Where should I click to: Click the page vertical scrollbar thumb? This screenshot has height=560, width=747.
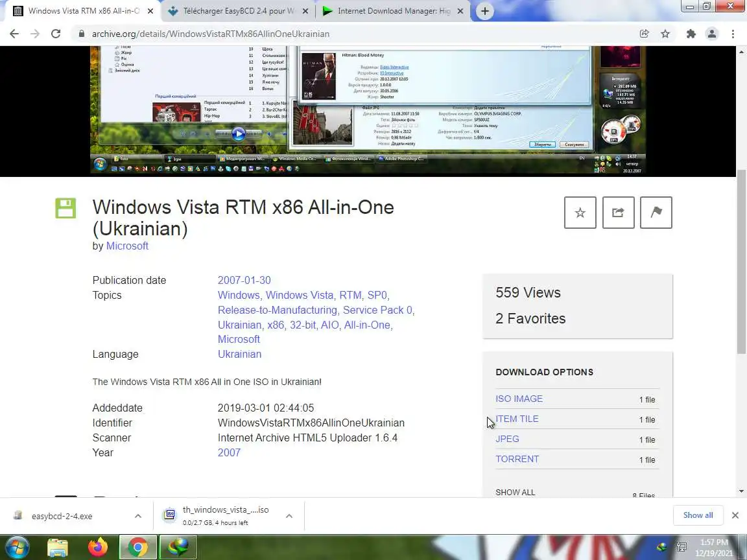pyautogui.click(x=741, y=262)
